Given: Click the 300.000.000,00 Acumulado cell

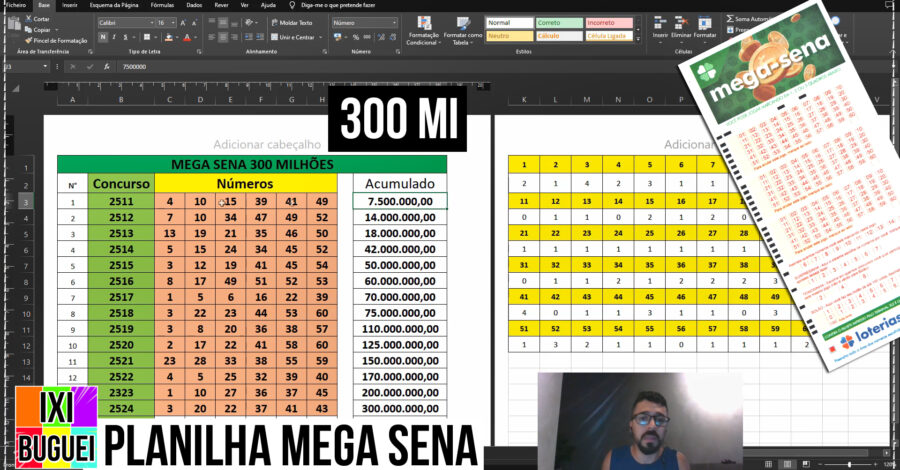Looking at the screenshot, I should click(x=400, y=409).
